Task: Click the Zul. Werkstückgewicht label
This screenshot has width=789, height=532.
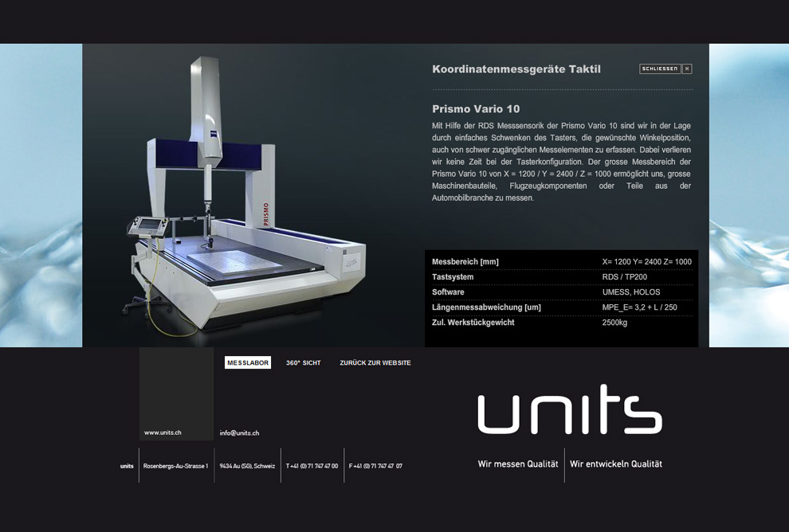Action: [x=473, y=323]
